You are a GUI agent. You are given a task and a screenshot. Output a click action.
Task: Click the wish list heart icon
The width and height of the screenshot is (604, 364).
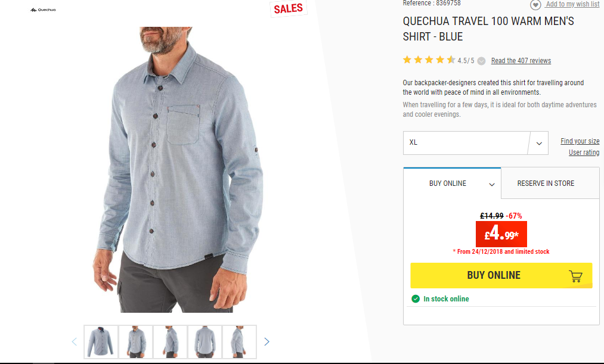click(535, 5)
